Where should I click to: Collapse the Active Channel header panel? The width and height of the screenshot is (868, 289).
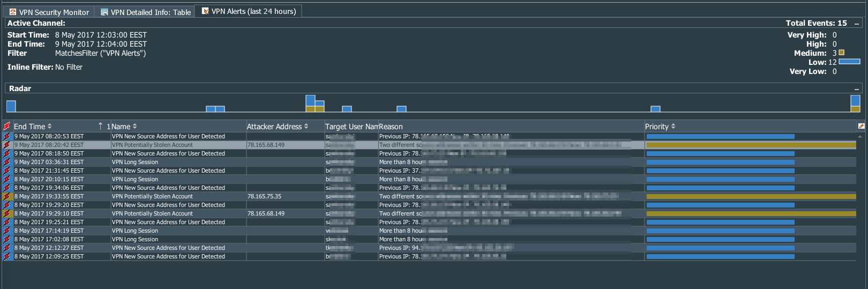point(856,24)
